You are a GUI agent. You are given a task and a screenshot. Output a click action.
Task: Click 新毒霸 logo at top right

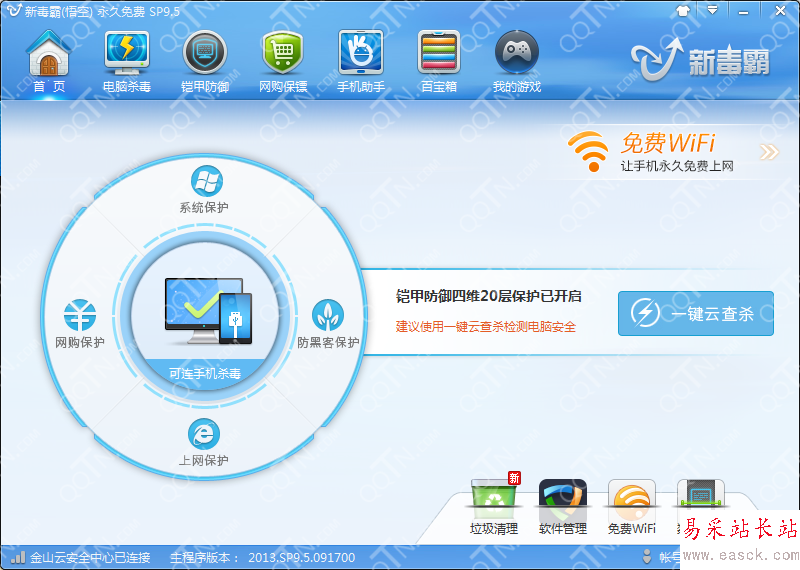700,60
